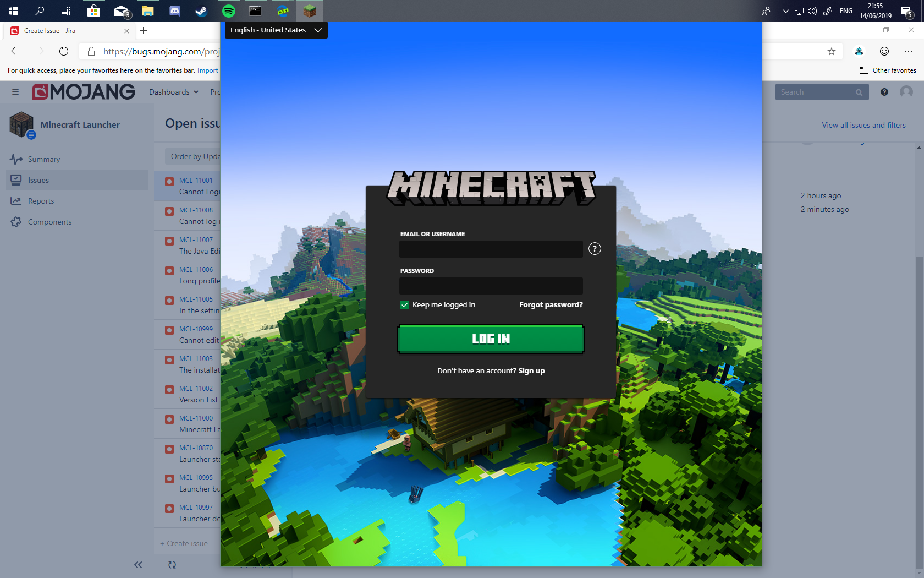924x578 pixels.
Task: Open Summary in the Jira sidebar
Action: pyautogui.click(x=77, y=159)
